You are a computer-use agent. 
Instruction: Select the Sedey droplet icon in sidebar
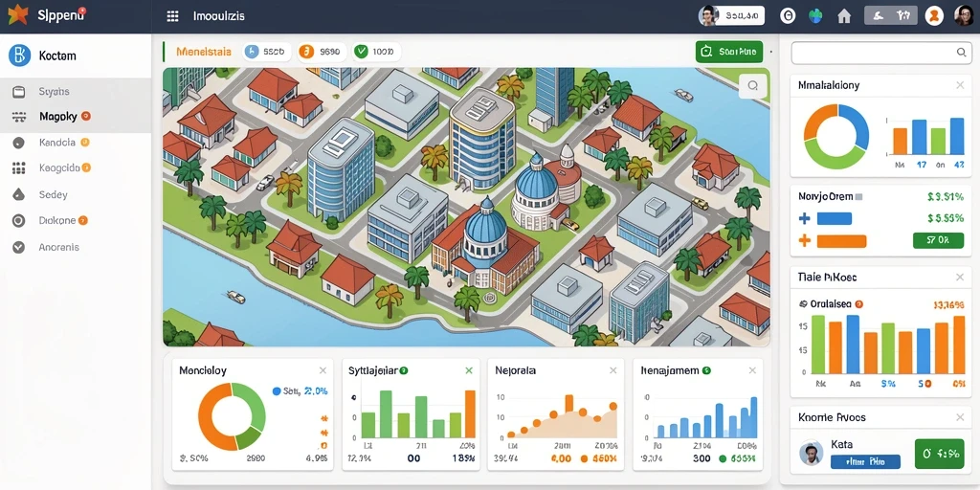coord(19,194)
